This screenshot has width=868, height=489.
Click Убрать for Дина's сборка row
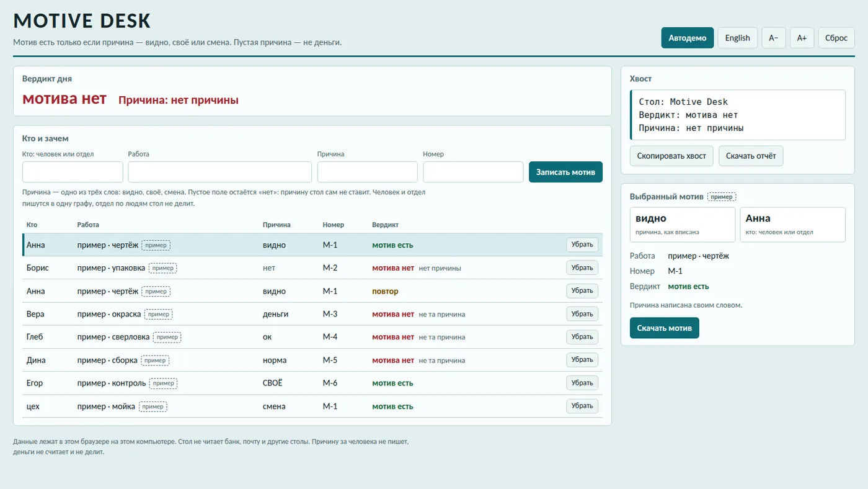(582, 360)
